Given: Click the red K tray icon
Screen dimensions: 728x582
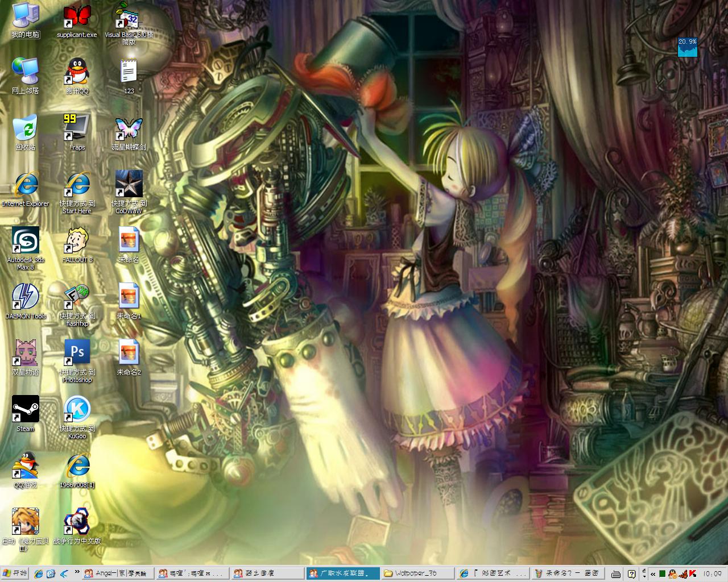Looking at the screenshot, I should (x=692, y=573).
